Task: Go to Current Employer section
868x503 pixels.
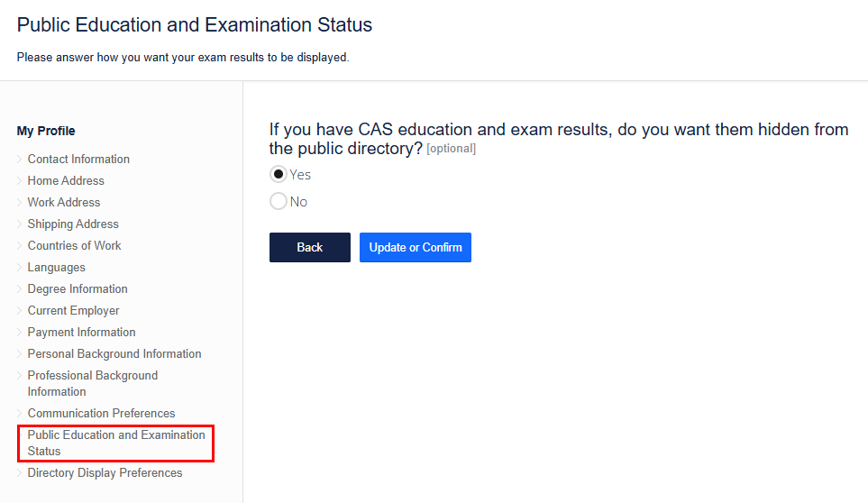Action: pos(73,311)
